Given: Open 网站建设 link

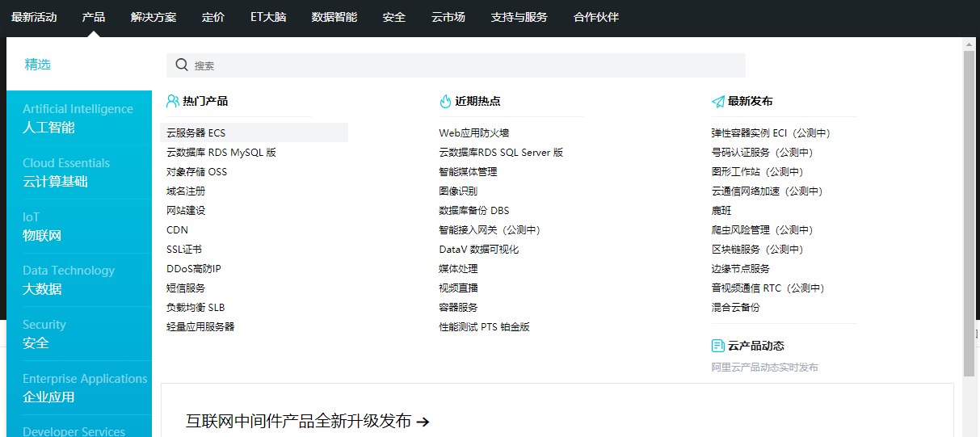Looking at the screenshot, I should (x=186, y=210).
